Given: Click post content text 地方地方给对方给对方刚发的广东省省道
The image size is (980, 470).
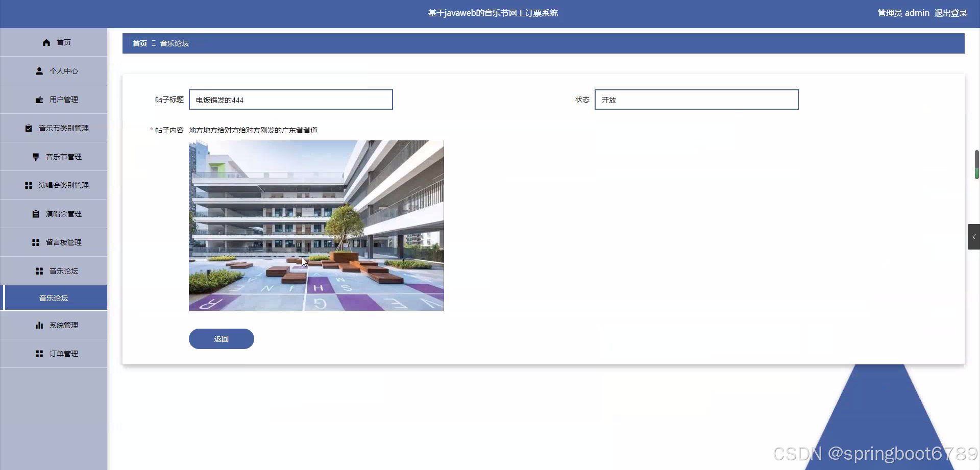Looking at the screenshot, I should coord(253,130).
